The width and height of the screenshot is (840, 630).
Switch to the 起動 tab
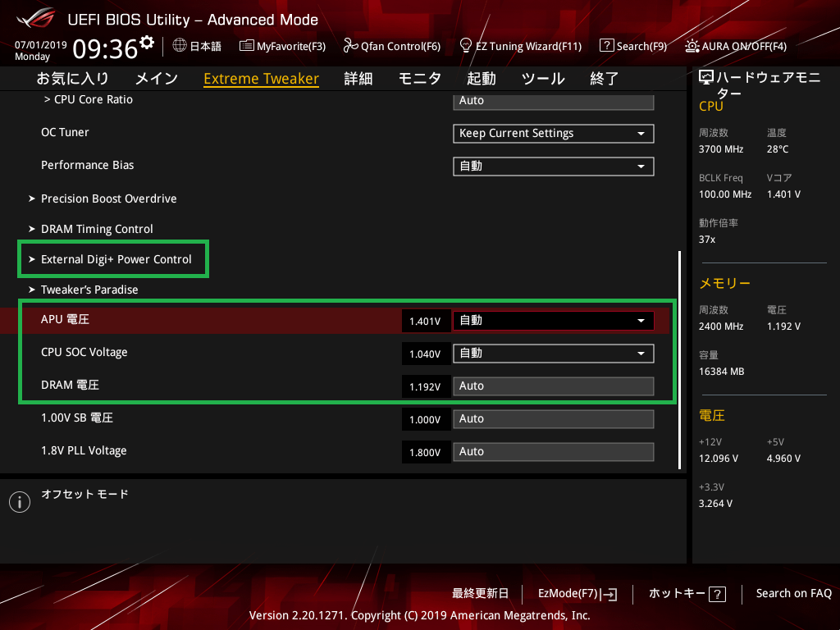pyautogui.click(x=481, y=79)
